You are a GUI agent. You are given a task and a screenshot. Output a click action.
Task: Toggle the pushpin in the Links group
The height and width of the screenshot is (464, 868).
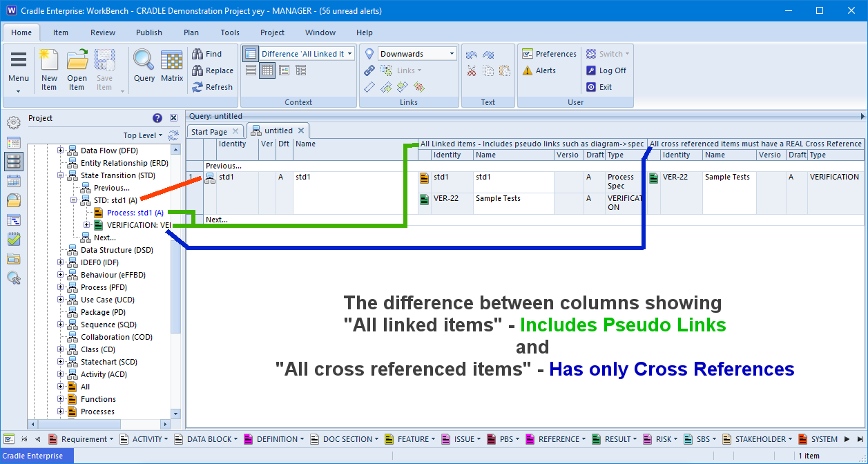click(x=369, y=53)
